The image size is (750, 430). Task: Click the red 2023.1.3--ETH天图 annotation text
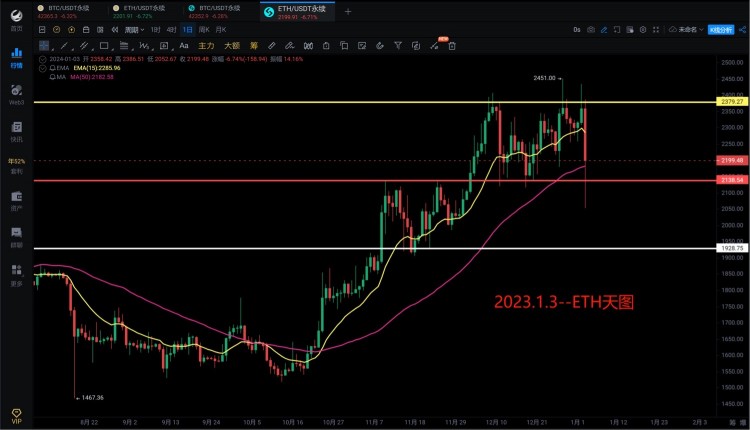tap(564, 302)
